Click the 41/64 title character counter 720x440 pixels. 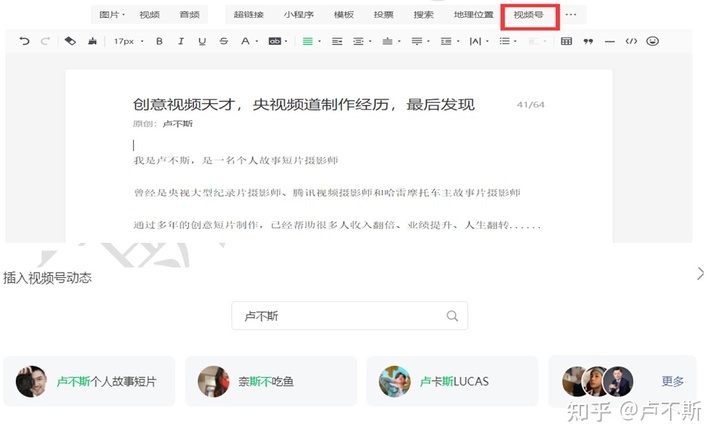(530, 105)
